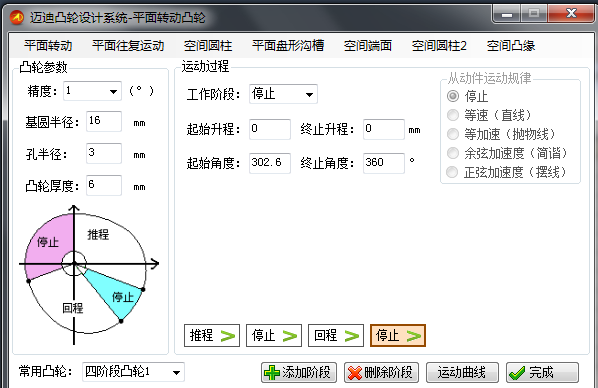This screenshot has height=388, width=598.
Task: Select the 回程 stage button
Action: click(336, 336)
